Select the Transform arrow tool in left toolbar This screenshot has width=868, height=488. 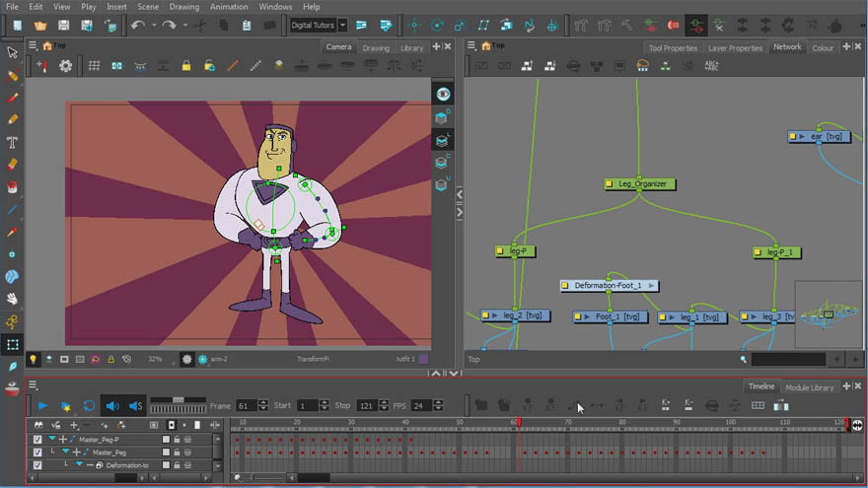point(12,52)
